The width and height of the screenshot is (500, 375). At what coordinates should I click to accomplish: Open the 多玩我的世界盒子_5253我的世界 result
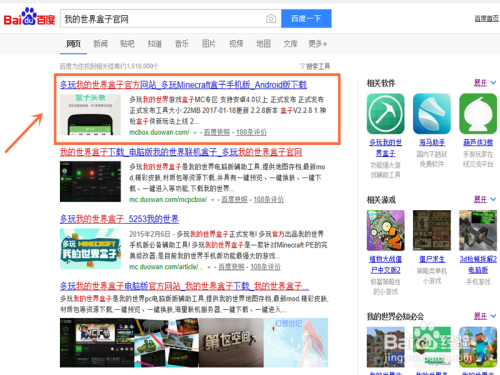pos(119,219)
